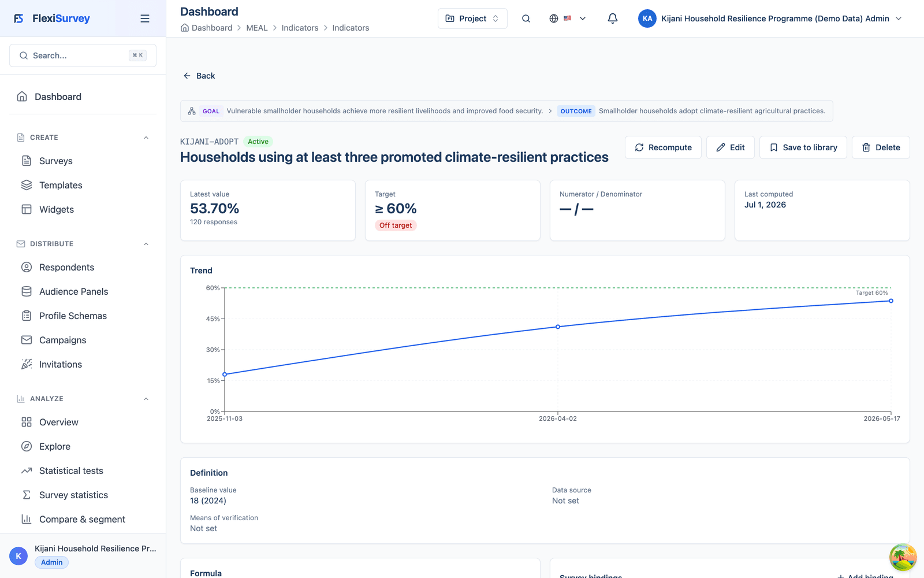Click the Active status badge
The width and height of the screenshot is (924, 578).
click(258, 142)
